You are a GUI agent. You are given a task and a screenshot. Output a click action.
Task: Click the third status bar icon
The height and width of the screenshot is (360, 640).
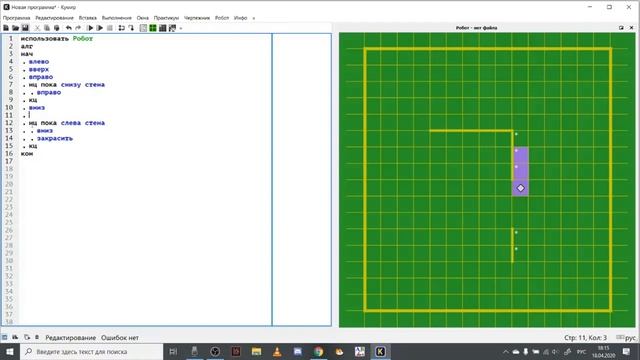(27, 337)
